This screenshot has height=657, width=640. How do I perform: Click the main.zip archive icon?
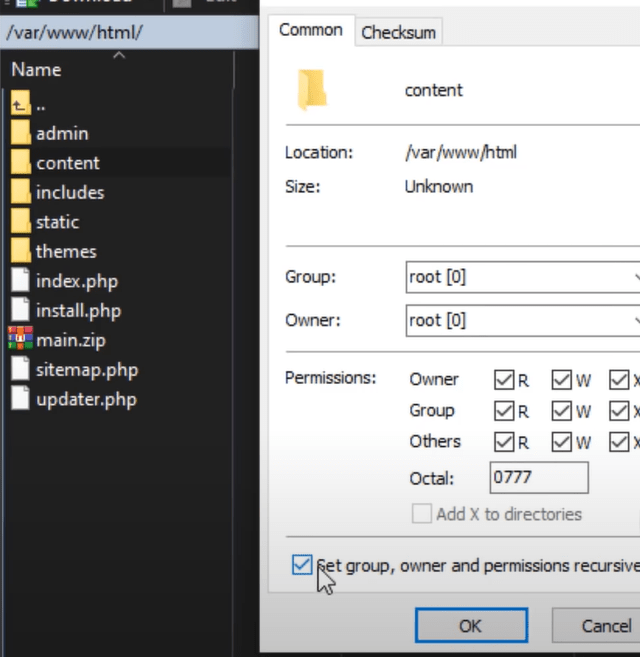pos(20,338)
